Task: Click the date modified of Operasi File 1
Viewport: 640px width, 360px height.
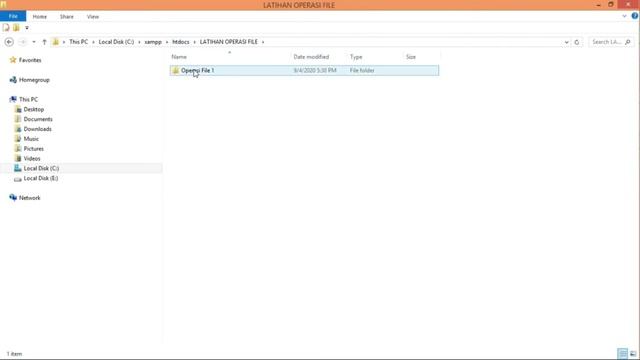Action: pyautogui.click(x=315, y=70)
